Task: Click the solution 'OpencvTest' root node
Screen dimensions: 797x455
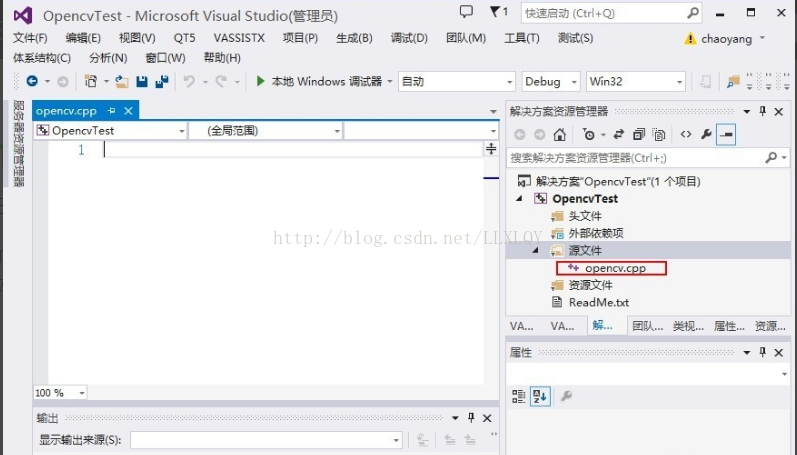Action: 618,181
